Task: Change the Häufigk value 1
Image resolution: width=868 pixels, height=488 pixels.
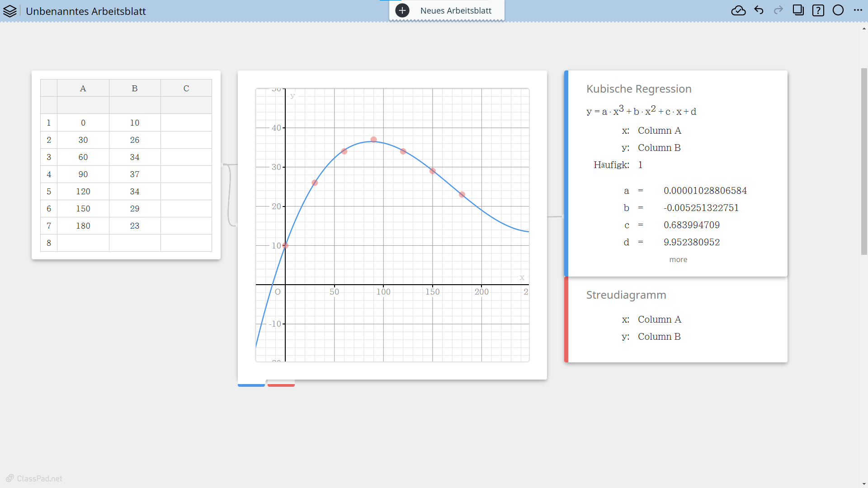Action: point(640,165)
